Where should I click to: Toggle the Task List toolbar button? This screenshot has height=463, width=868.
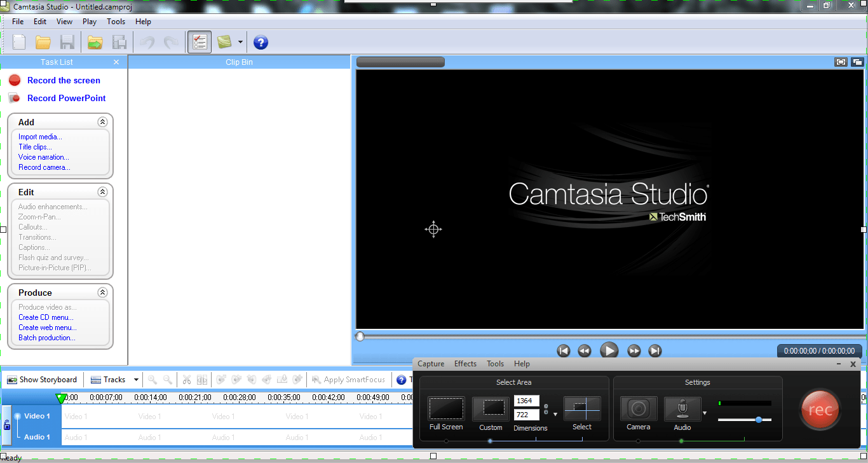tap(200, 43)
